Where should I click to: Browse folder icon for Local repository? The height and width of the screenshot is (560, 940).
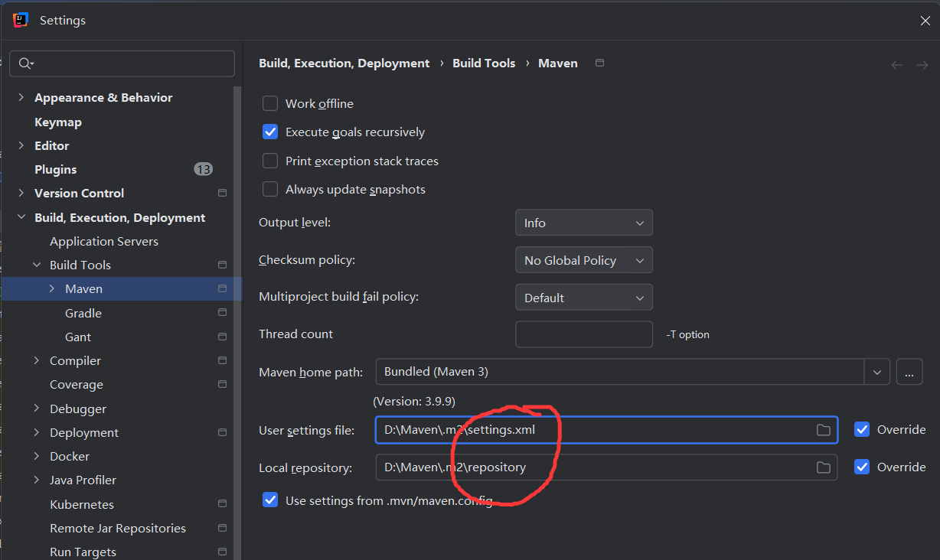(824, 467)
